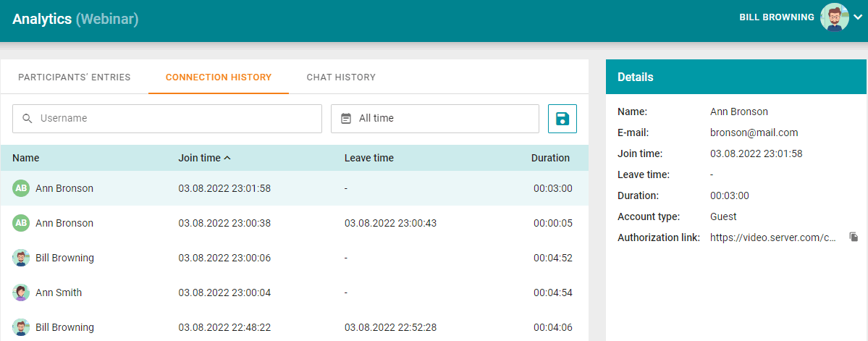
Task: Select the Connection History tab
Action: (x=219, y=77)
